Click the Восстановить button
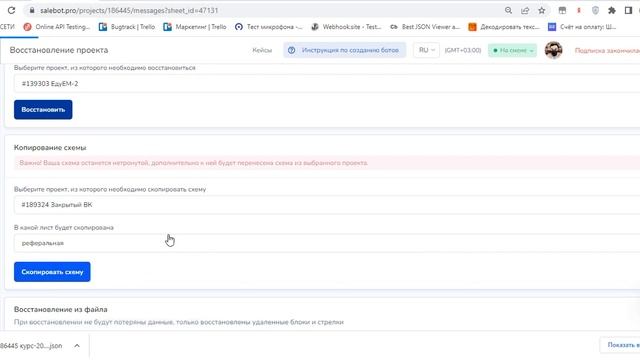 tap(43, 110)
